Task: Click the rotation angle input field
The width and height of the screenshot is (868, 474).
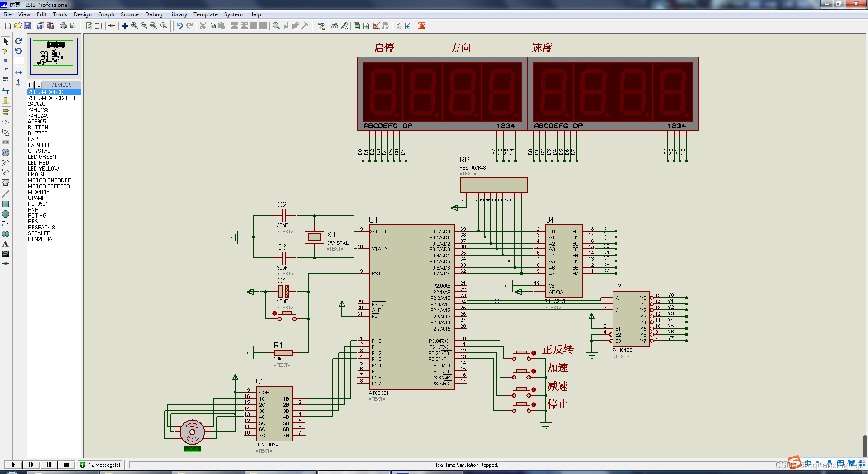Action: pos(19,61)
